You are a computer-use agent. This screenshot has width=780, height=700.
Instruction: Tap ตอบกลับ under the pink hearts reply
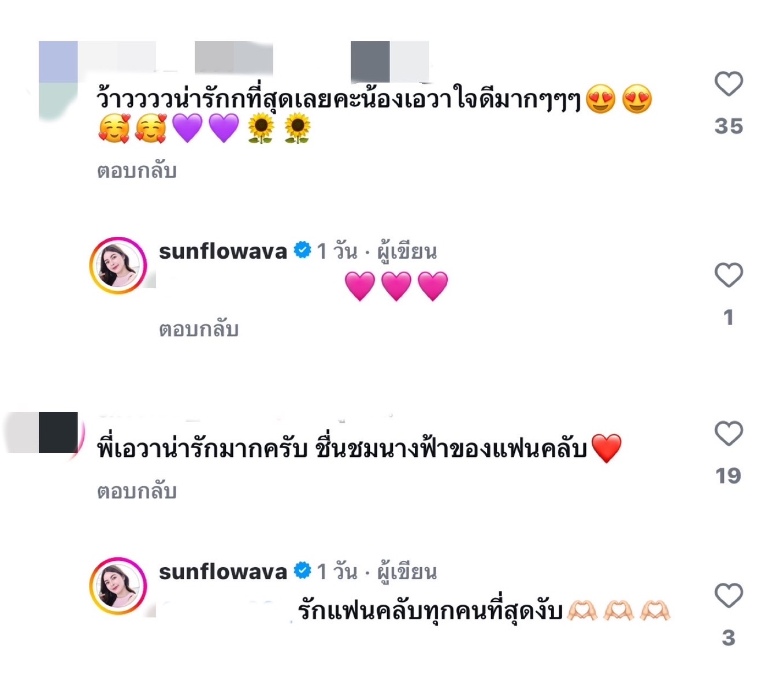(199, 329)
